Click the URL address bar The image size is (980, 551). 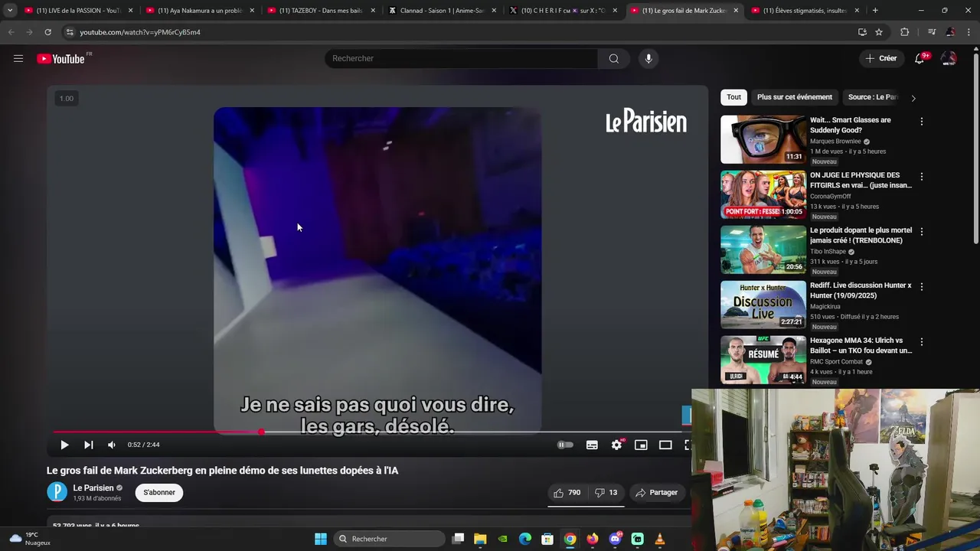(459, 32)
